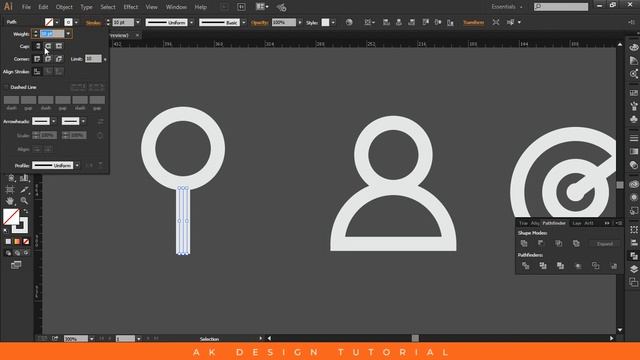
Task: Click Intersect in Shape Modes
Action: pyautogui.click(x=559, y=244)
